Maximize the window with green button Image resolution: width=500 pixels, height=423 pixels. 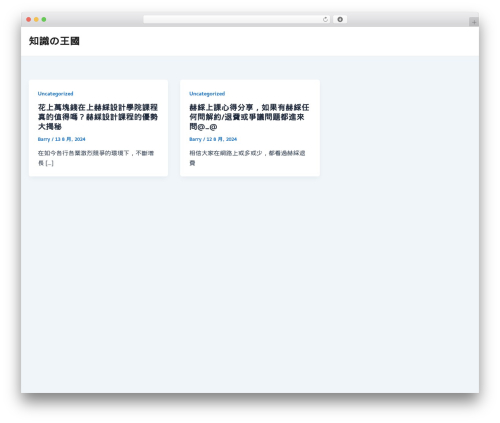tap(44, 20)
